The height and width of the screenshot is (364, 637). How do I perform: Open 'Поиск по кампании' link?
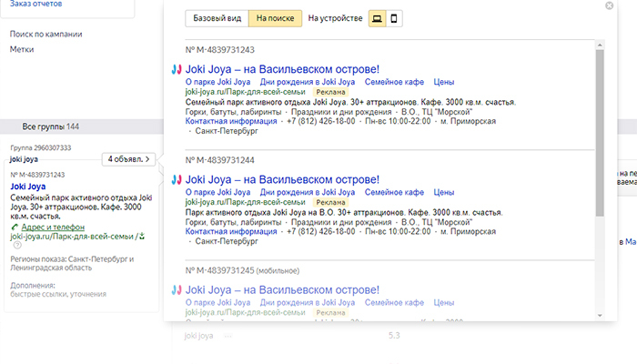[45, 35]
